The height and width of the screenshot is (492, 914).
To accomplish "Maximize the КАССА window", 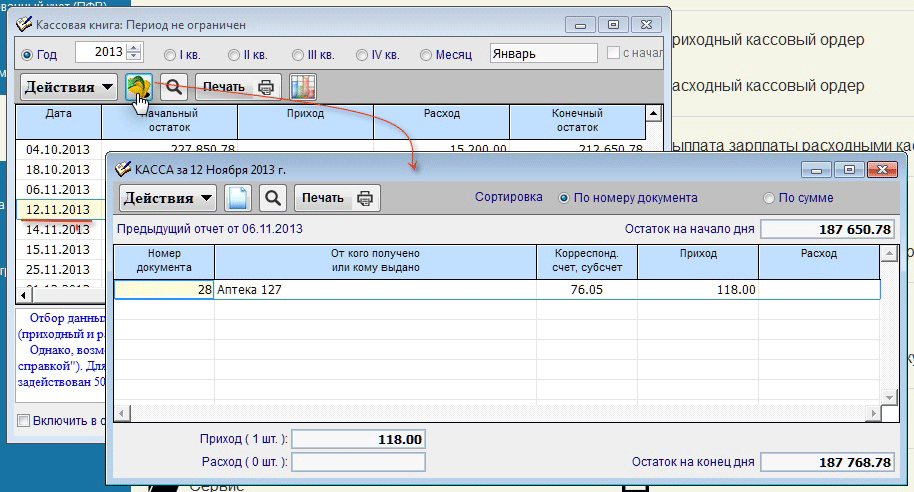I will tap(849, 170).
